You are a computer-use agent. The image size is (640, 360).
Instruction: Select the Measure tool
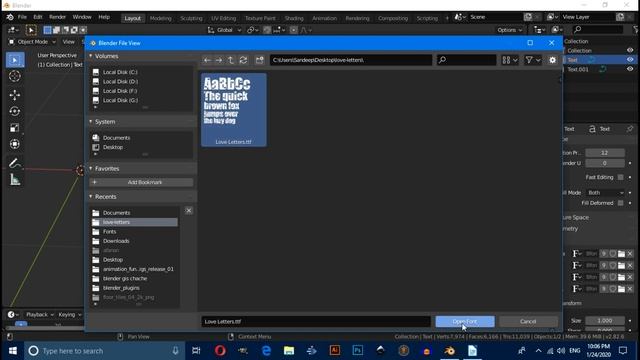(15, 180)
